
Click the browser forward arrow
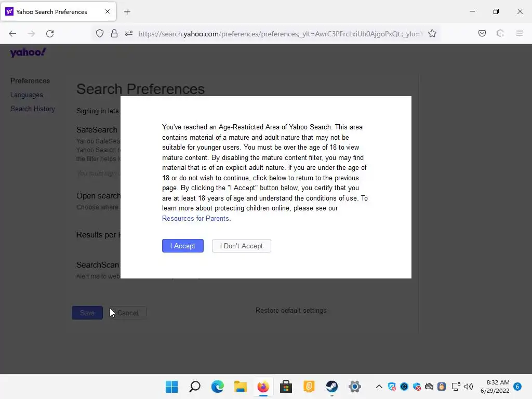coord(31,34)
